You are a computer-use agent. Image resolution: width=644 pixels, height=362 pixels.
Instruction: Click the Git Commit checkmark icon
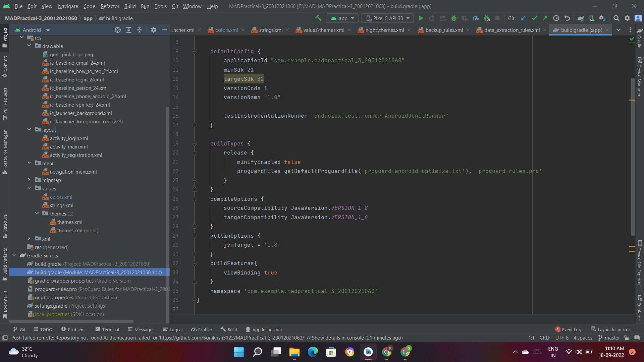point(534,18)
